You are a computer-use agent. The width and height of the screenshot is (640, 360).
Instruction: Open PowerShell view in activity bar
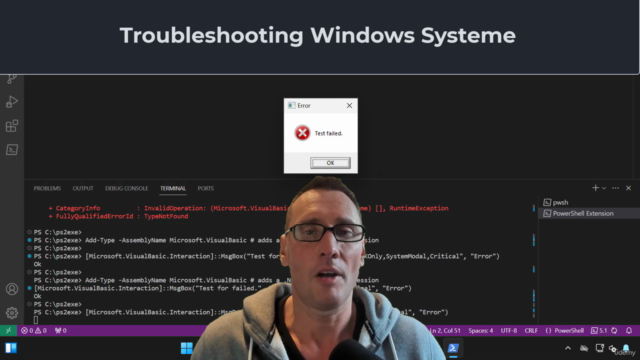12,150
